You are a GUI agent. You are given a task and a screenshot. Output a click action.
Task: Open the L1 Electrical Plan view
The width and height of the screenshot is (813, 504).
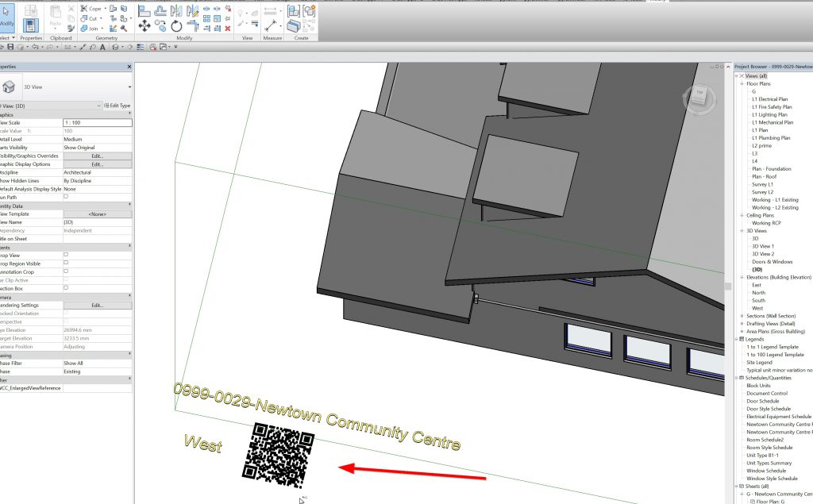(769, 99)
